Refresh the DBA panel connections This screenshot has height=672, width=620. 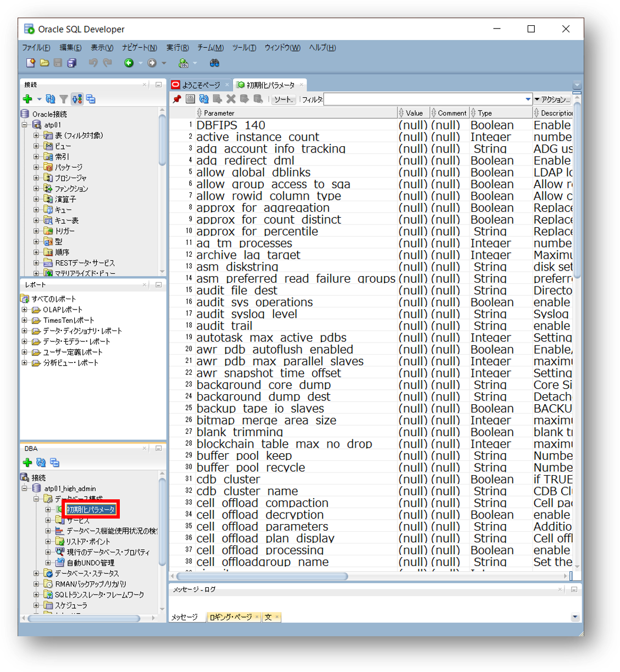[x=41, y=462]
